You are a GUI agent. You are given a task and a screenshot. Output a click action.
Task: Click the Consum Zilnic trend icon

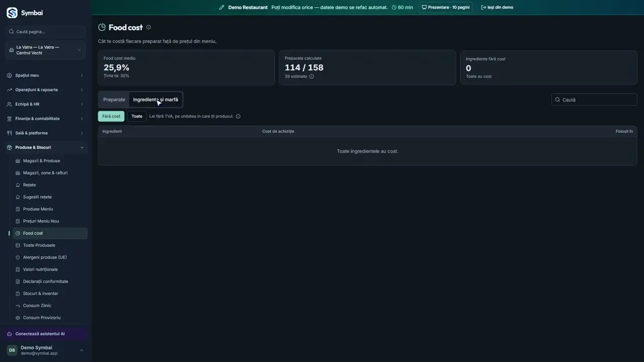[x=18, y=306]
